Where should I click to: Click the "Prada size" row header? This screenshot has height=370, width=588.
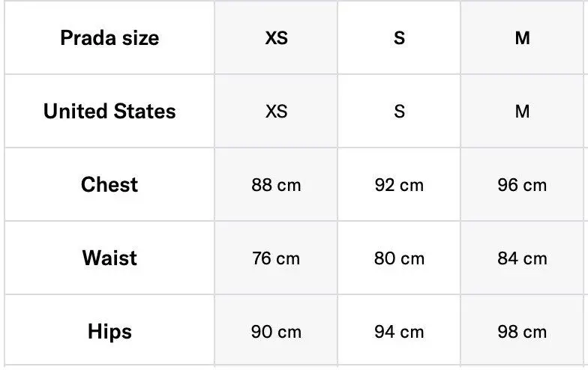click(109, 38)
